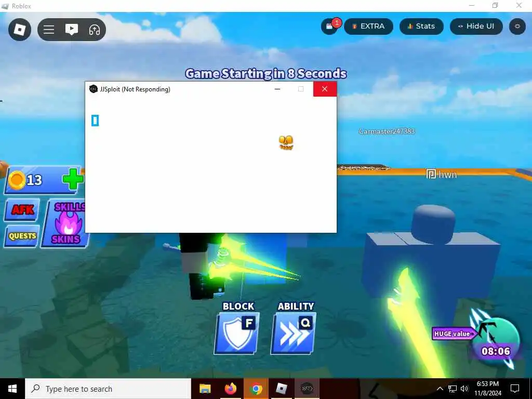The height and width of the screenshot is (399, 532).
Task: Open Firefox from the taskbar
Action: click(231, 389)
